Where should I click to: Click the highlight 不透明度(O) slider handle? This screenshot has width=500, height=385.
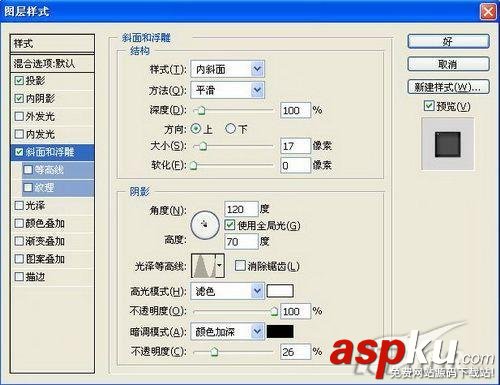coord(274,312)
